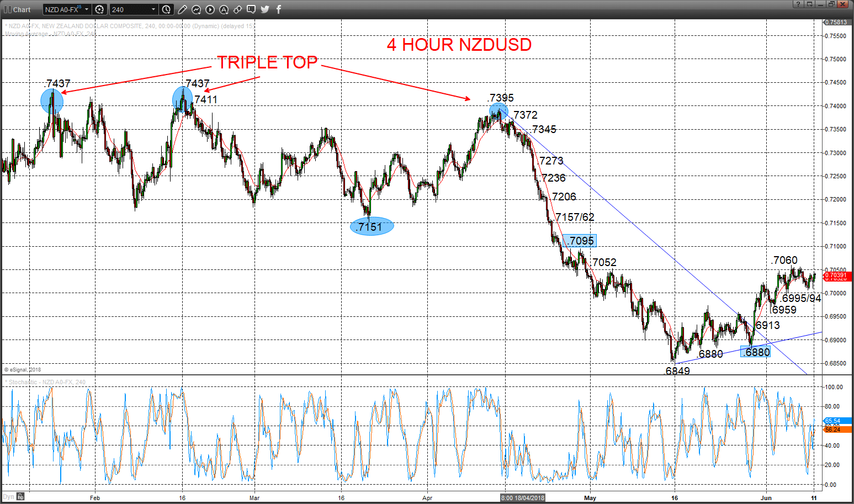
Task: Select the TRIPLE TOP annotation text
Action: click(267, 62)
